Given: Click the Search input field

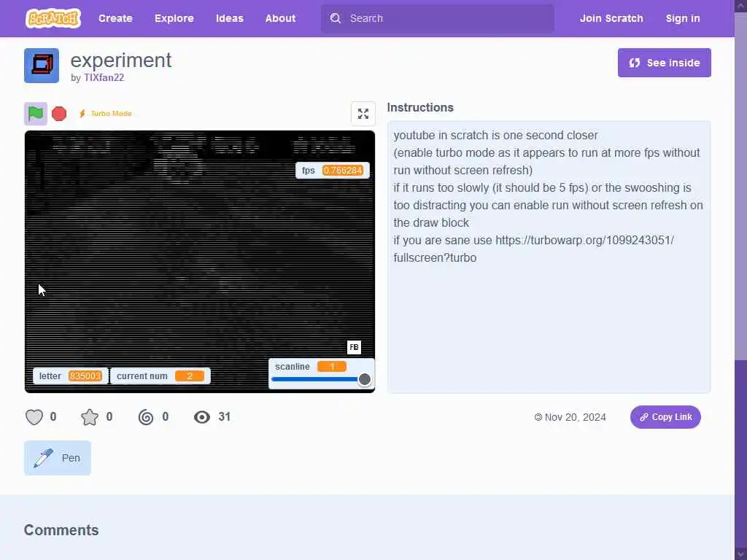Looking at the screenshot, I should point(438,18).
